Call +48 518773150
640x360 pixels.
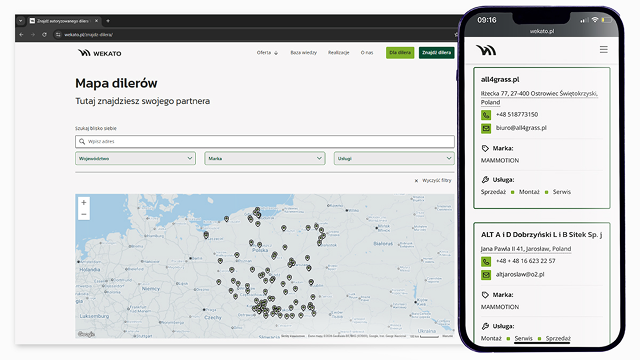tap(517, 114)
